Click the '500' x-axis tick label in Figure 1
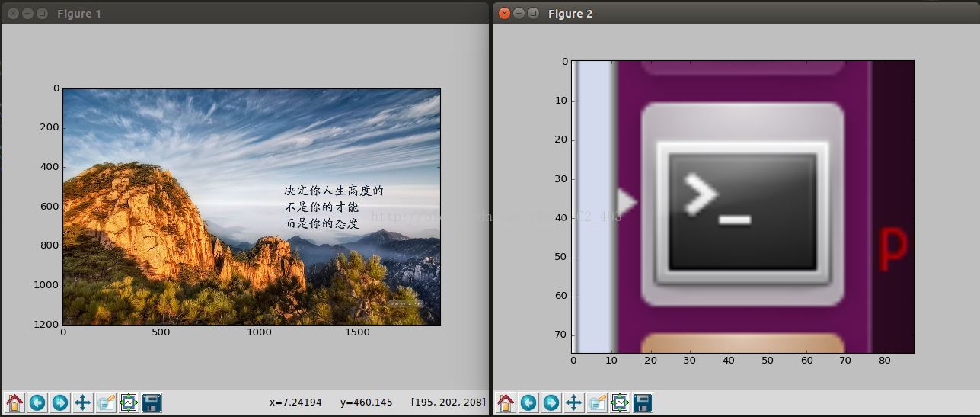 point(161,332)
